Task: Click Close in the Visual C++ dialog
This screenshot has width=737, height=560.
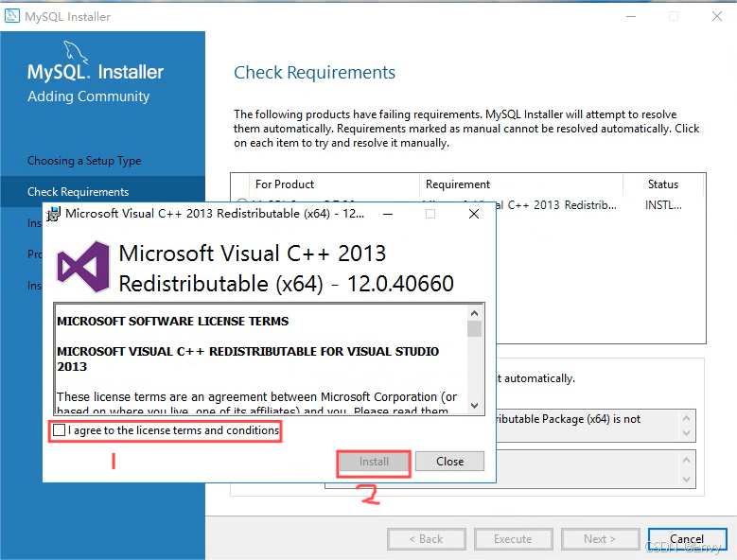Action: point(449,462)
